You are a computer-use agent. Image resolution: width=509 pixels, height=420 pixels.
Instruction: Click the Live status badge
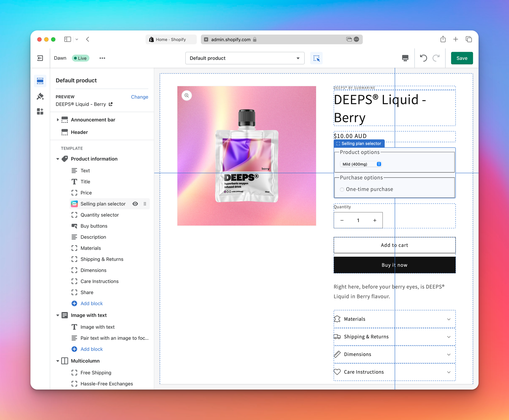(x=80, y=58)
